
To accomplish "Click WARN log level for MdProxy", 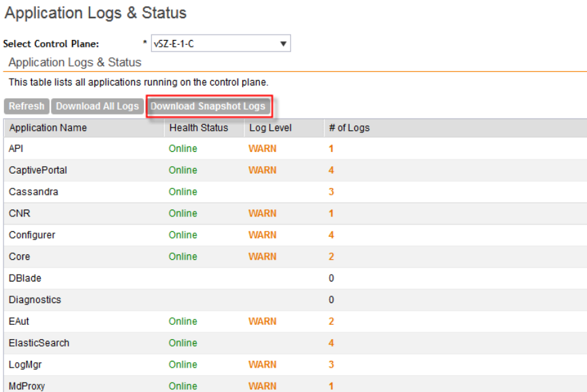I will tap(262, 386).
